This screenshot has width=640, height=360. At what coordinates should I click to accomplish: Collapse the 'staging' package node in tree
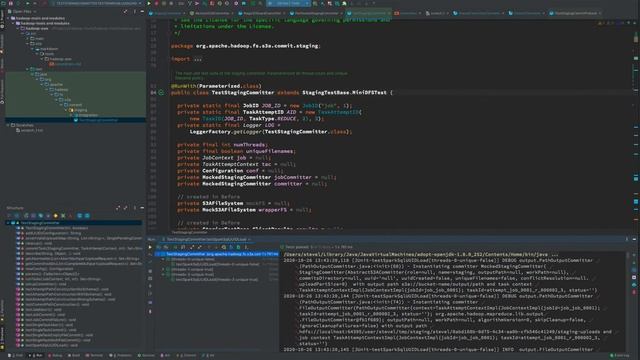point(66,110)
